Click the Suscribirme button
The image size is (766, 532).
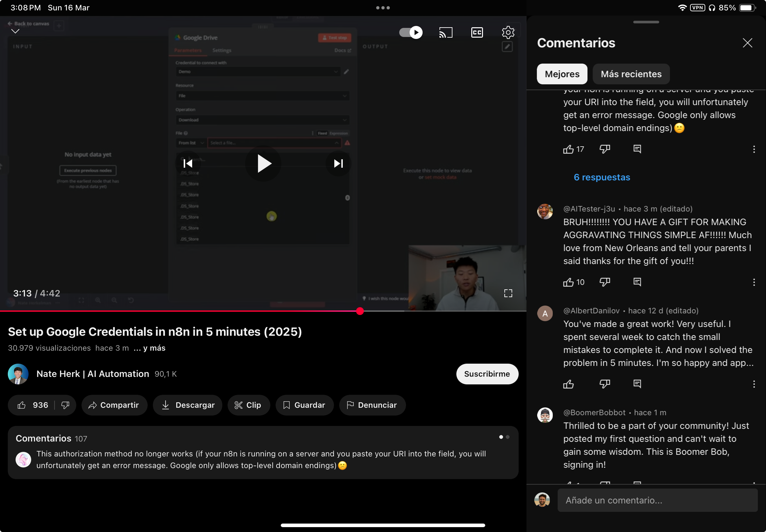point(487,374)
